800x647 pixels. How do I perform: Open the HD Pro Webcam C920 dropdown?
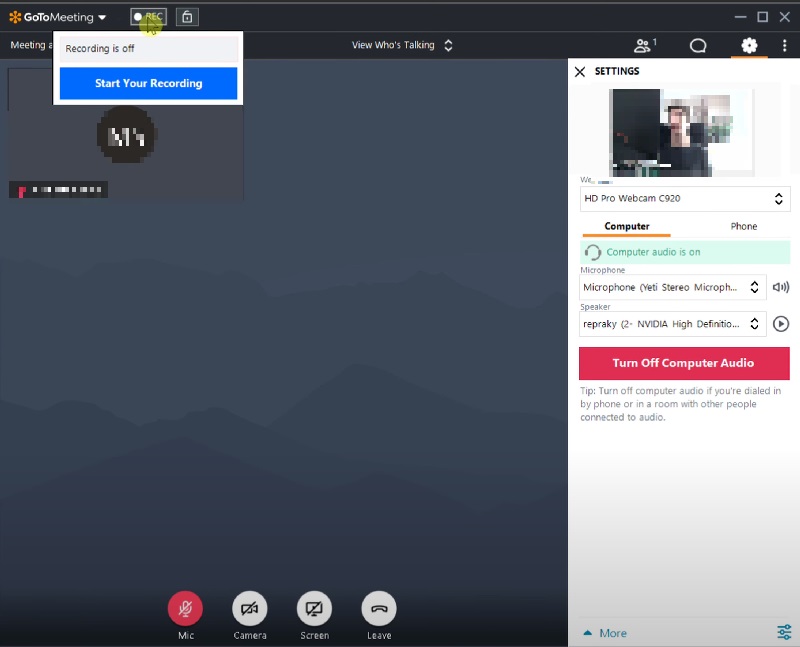(x=684, y=198)
